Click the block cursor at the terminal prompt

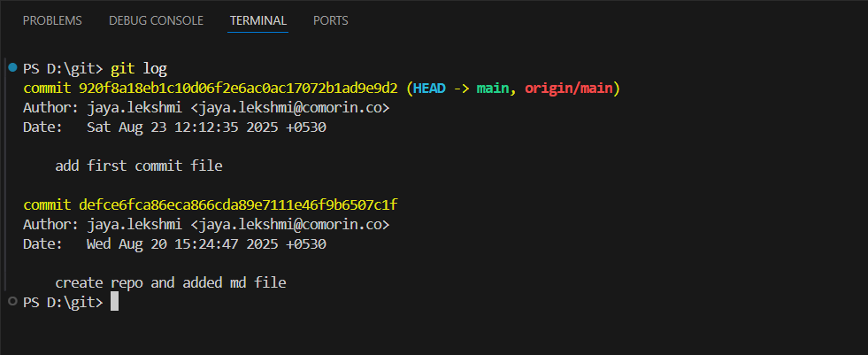114,302
